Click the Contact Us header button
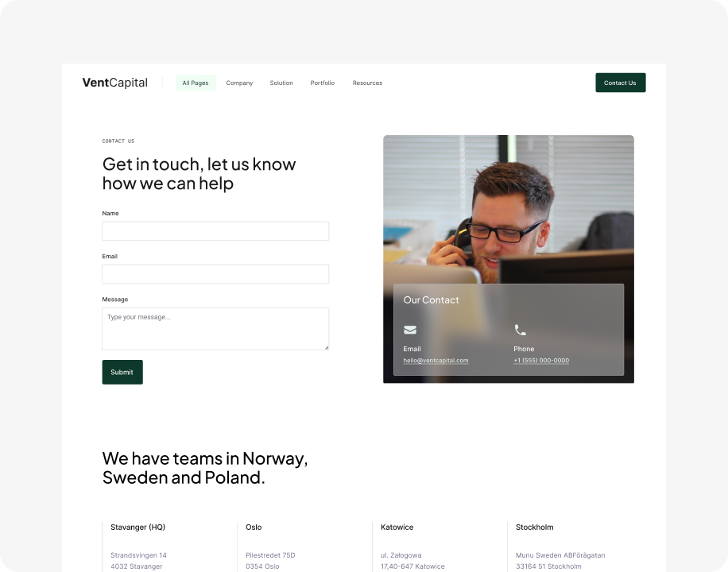The width and height of the screenshot is (728, 572). (620, 83)
